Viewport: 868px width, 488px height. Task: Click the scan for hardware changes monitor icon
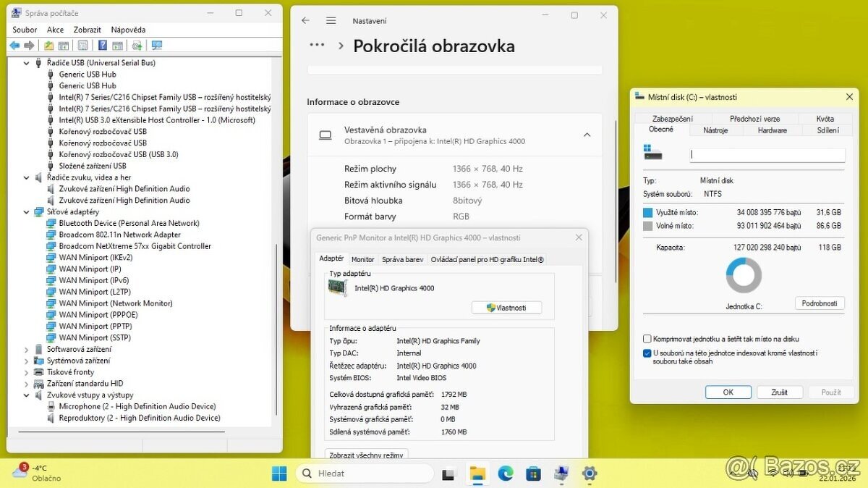tap(156, 46)
